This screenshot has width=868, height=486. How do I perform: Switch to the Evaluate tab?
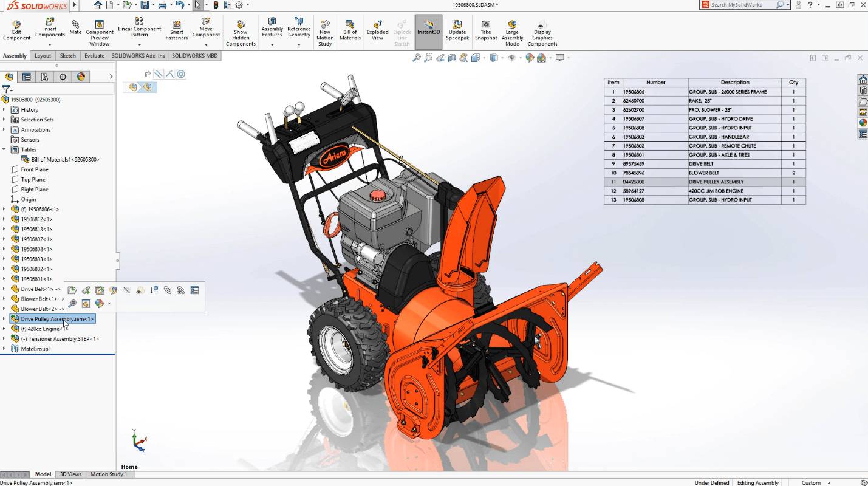[x=94, y=56]
